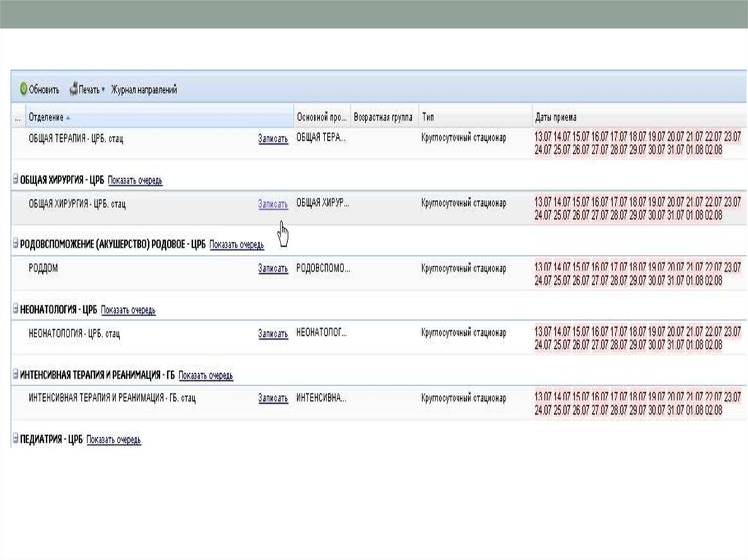Screen dimensions: 748x560
Task: Click Записать for ОБЩАЯ ХИРУРГИЯ row
Action: (x=272, y=204)
